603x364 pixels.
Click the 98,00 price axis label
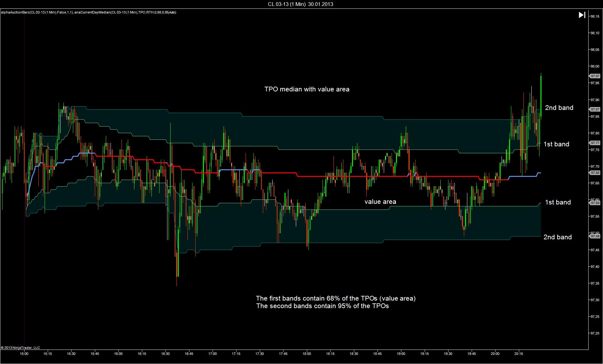(595, 66)
